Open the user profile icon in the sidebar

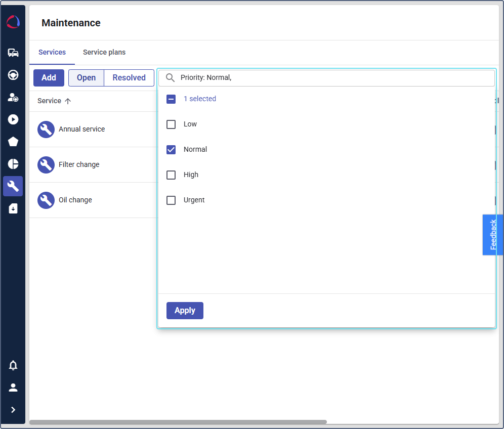click(13, 388)
